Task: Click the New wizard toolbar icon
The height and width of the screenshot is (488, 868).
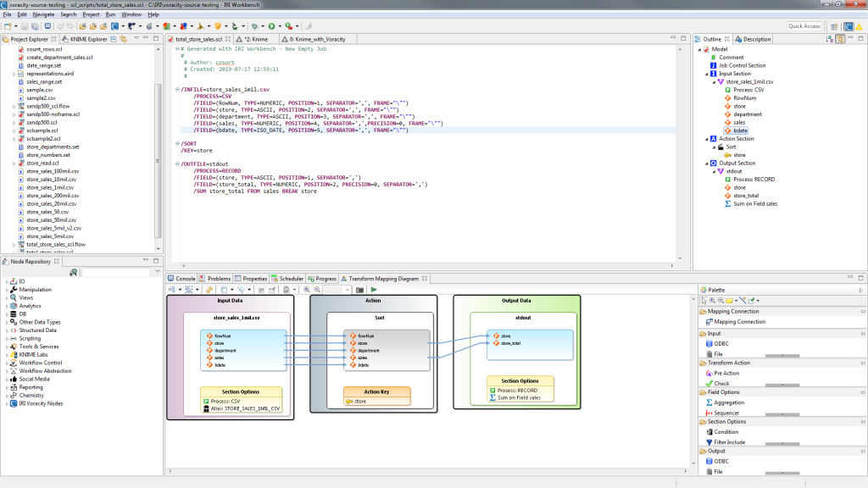Action: [8, 26]
